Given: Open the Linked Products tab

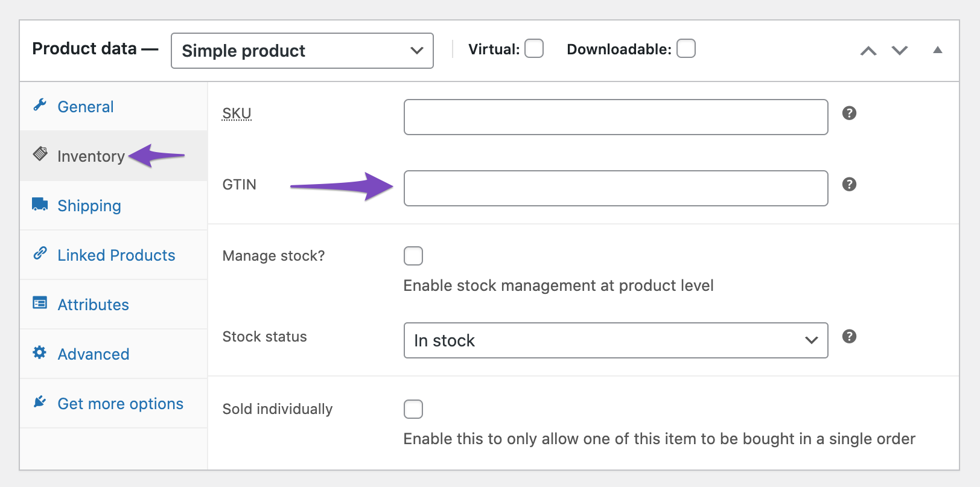Looking at the screenshot, I should coord(113,255).
